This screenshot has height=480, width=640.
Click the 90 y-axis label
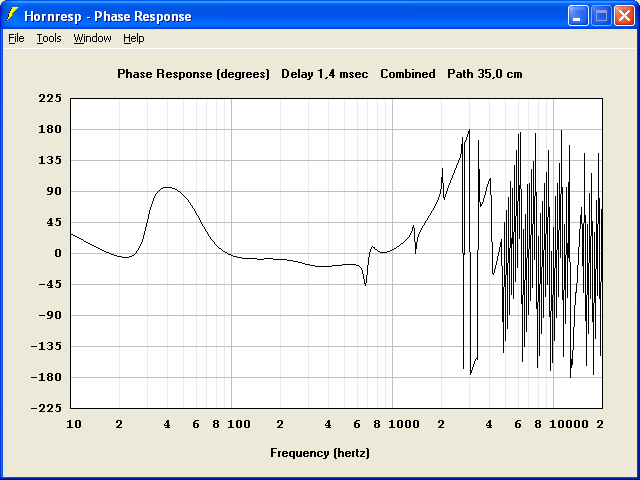(x=54, y=191)
